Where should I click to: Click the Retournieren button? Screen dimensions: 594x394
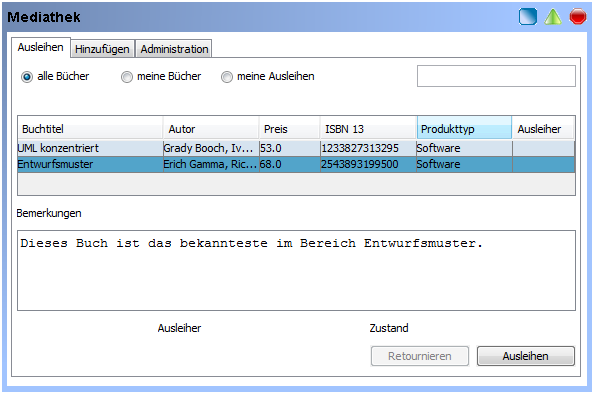[x=420, y=356]
